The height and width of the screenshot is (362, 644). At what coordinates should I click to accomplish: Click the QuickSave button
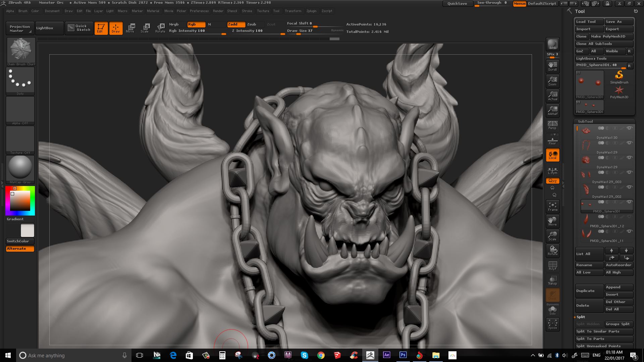[x=457, y=4]
